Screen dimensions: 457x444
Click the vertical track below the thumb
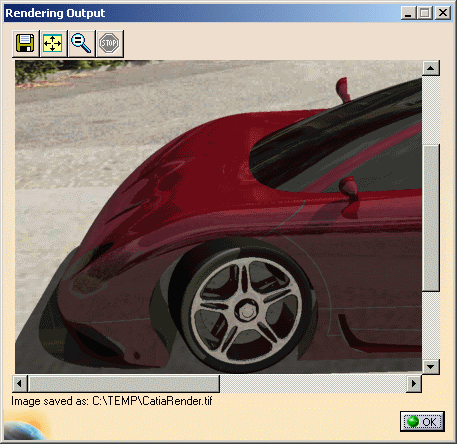[431, 325]
